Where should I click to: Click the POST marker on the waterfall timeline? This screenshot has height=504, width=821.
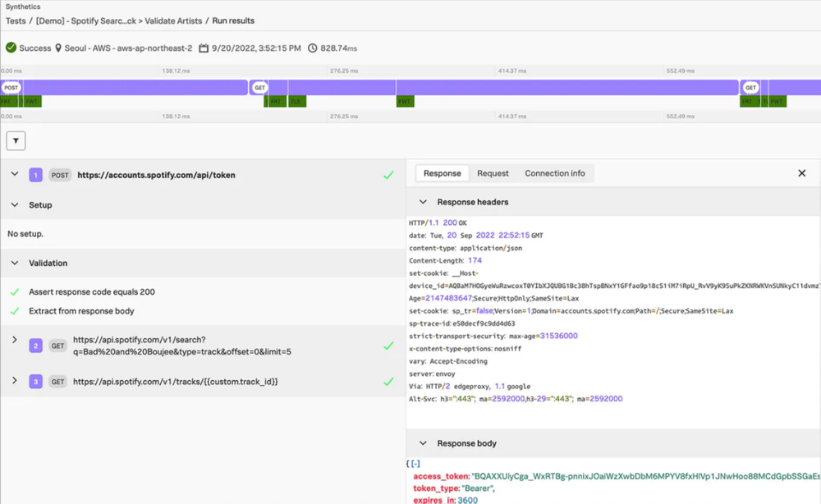(11, 87)
